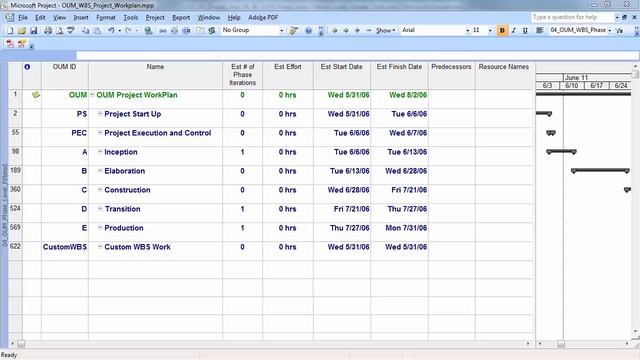Click the Print icon
Screen dimensions: 640x360
pyautogui.click(x=48, y=30)
